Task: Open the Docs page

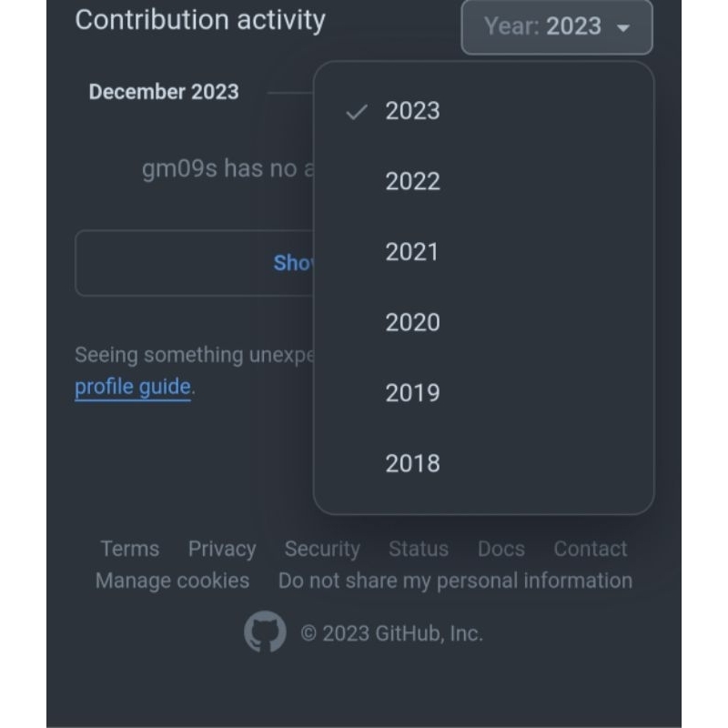Action: pyautogui.click(x=500, y=549)
